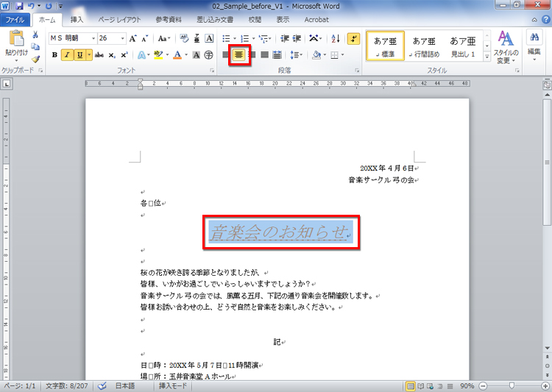Screen dimensions: 552x392
Task: Click the distributed alignment icon
Action: click(x=277, y=55)
